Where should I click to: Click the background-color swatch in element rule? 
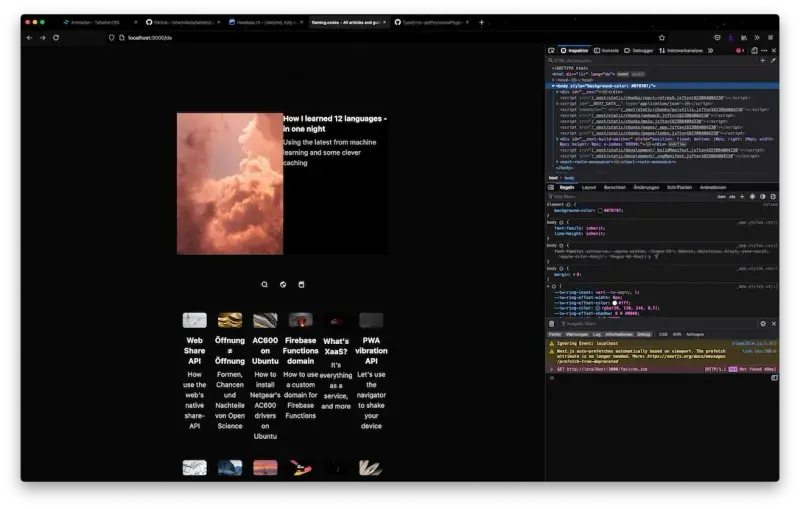point(602,211)
